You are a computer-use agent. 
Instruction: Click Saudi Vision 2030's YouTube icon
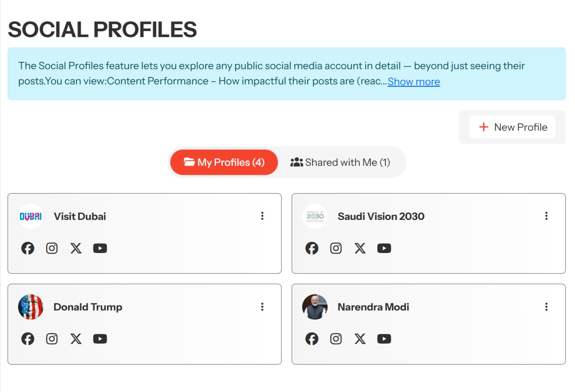coord(384,248)
